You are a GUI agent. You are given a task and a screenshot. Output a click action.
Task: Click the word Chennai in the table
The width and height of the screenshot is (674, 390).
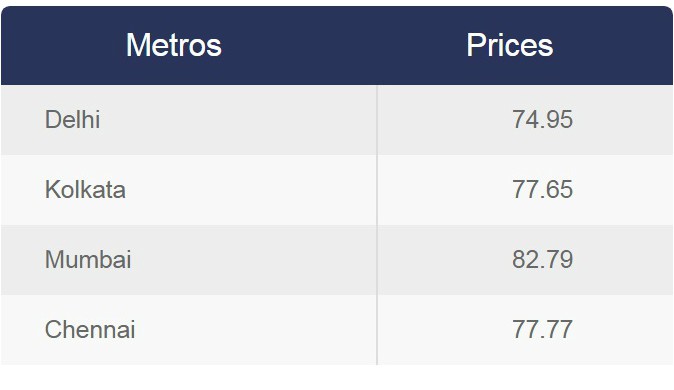tap(90, 330)
